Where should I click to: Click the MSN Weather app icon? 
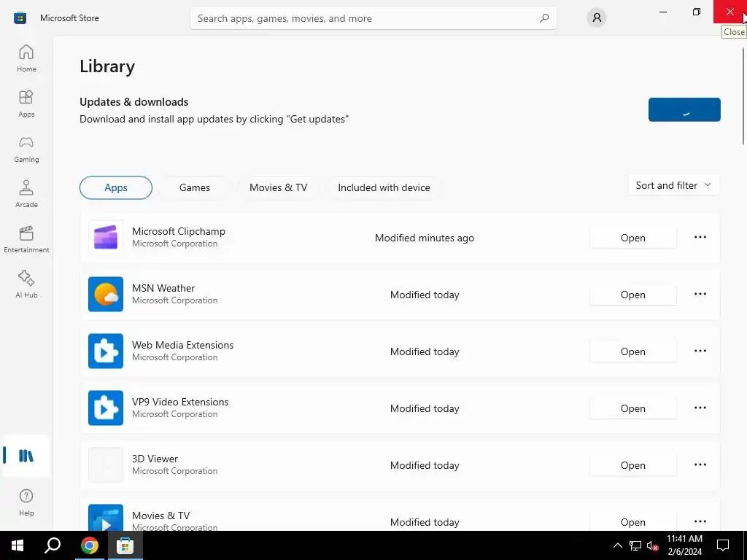[x=106, y=295]
